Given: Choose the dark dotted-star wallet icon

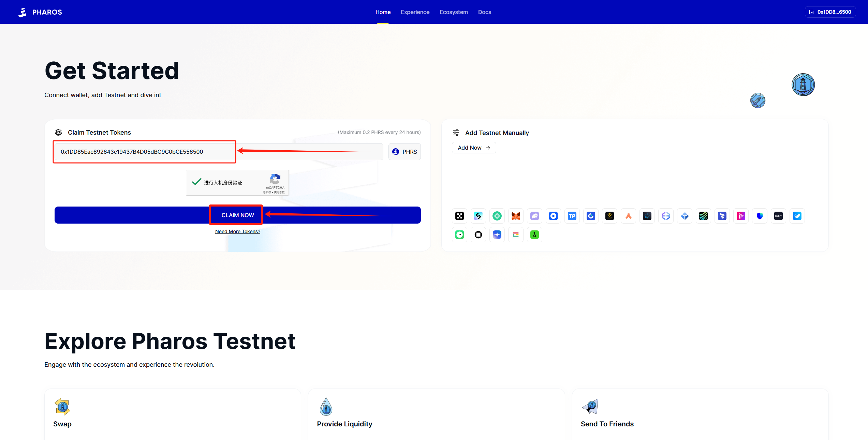Looking at the screenshot, I should pyautogui.click(x=647, y=216).
